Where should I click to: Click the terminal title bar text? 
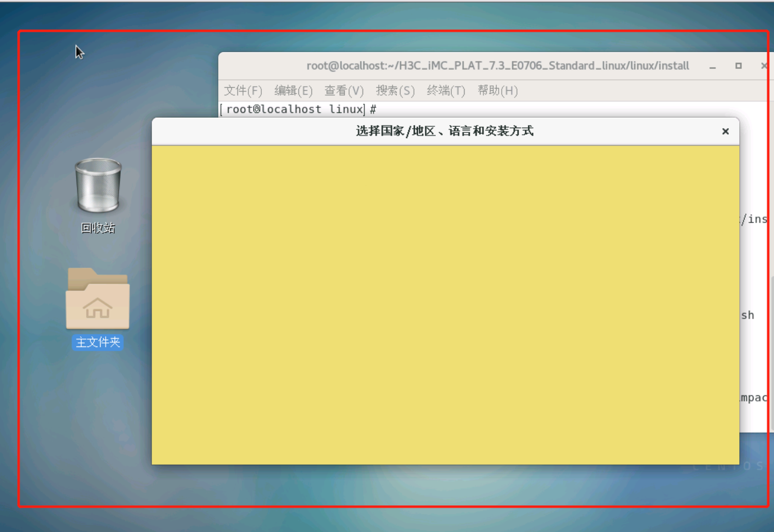click(x=498, y=66)
